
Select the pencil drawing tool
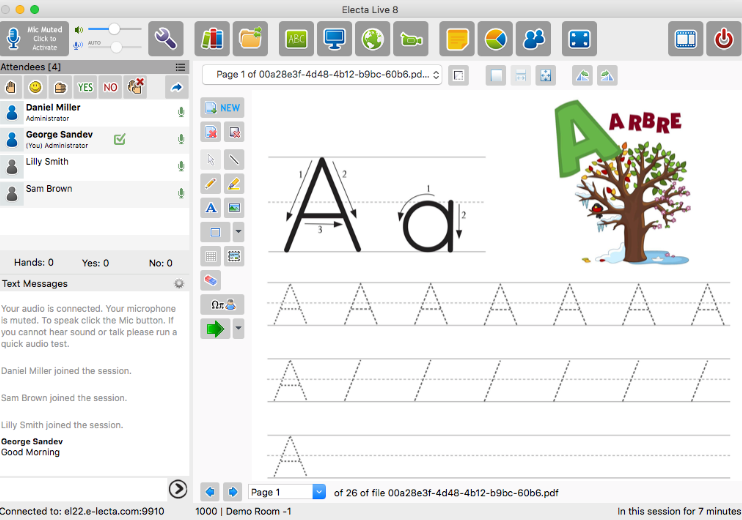click(x=210, y=184)
